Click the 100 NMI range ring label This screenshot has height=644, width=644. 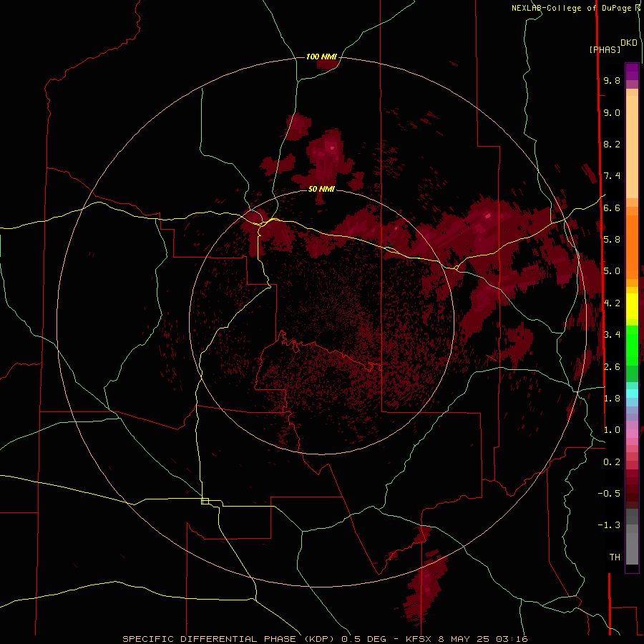(x=321, y=57)
